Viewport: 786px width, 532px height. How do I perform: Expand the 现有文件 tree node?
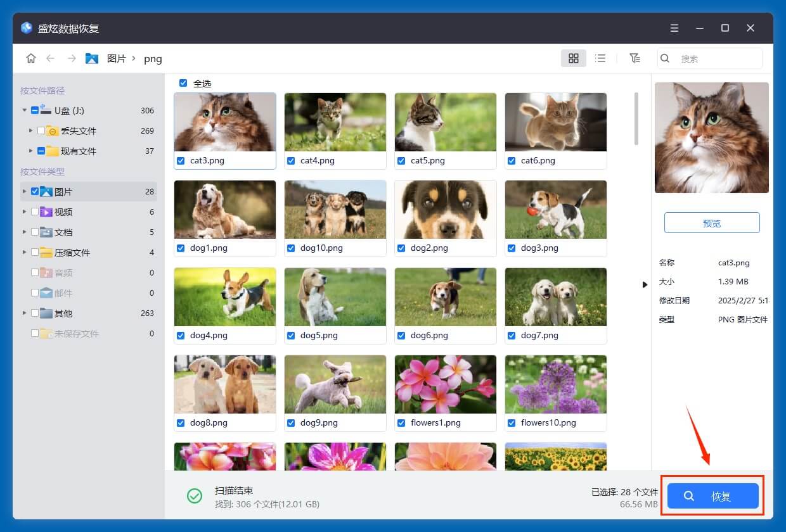pos(30,151)
